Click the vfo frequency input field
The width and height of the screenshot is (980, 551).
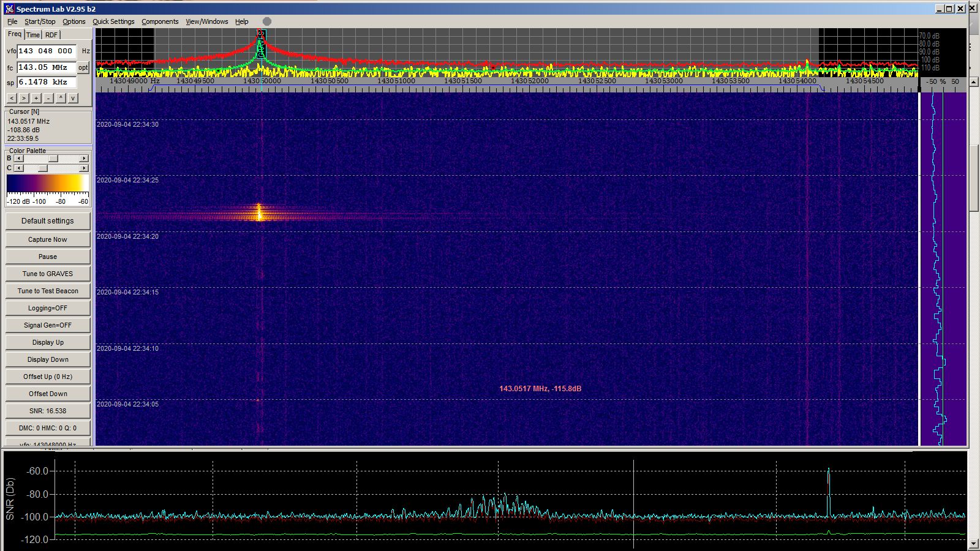(47, 51)
